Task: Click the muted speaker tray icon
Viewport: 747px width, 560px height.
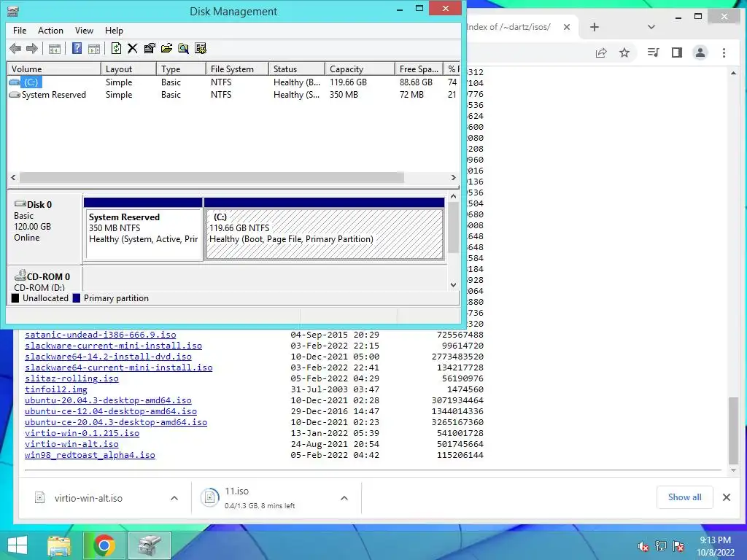Action: [643, 546]
